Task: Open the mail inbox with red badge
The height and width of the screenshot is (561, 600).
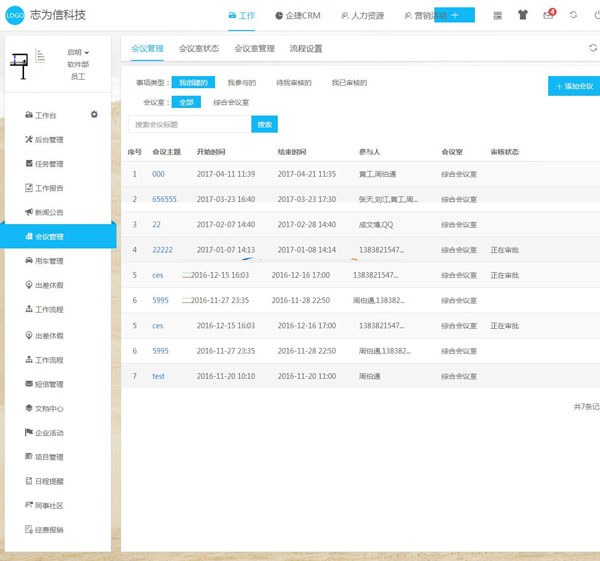Action: tap(548, 15)
